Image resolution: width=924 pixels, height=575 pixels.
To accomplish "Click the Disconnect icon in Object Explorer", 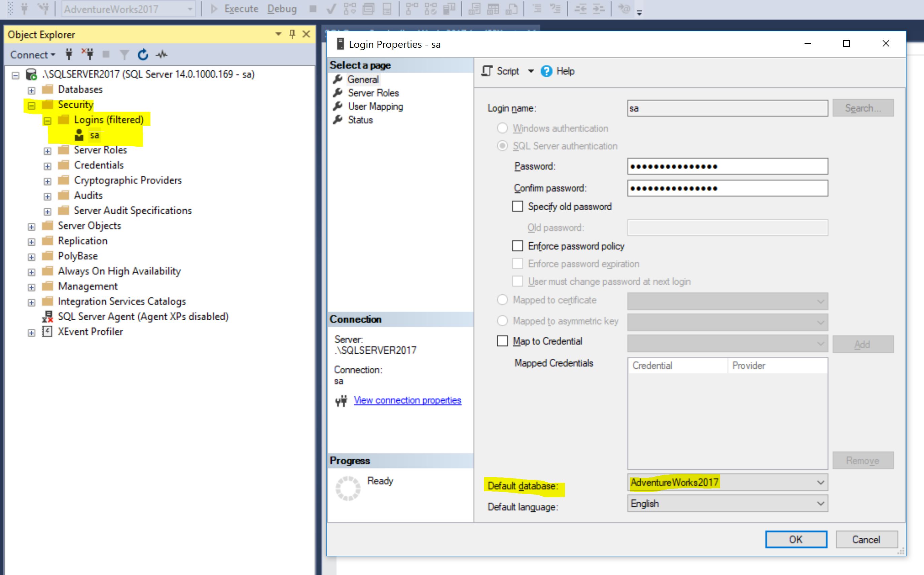I will point(87,55).
